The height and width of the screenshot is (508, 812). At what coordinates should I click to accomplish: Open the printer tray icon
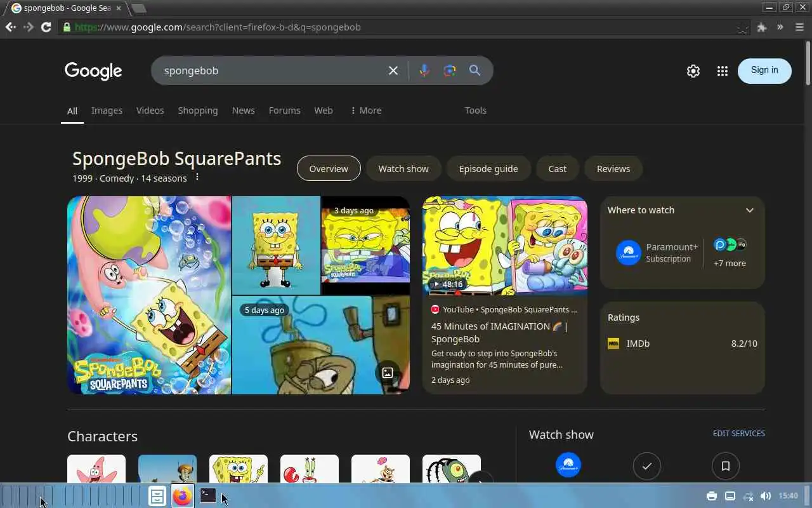pyautogui.click(x=712, y=496)
